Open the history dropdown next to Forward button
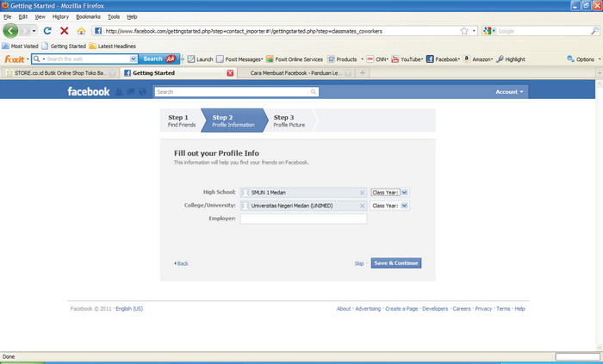The height and width of the screenshot is (364, 603). coord(34,31)
